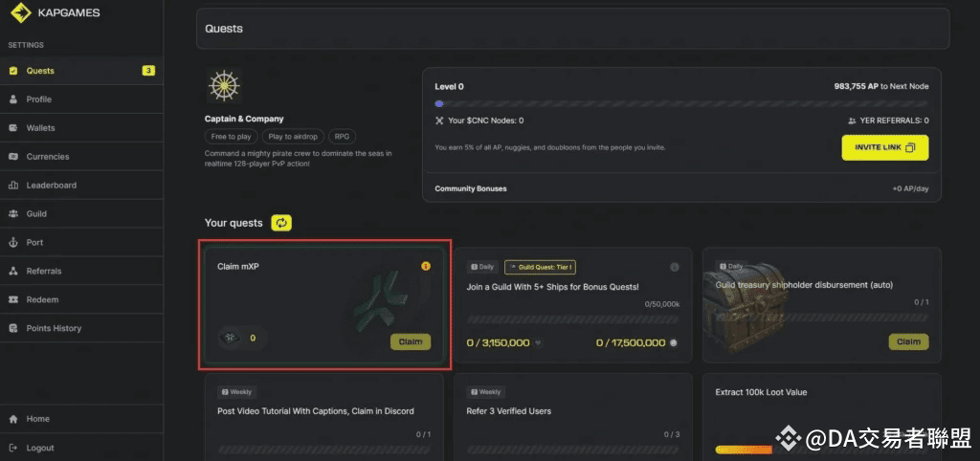Image resolution: width=980 pixels, height=461 pixels.
Task: Click the Port anchor icon
Action: pyautogui.click(x=13, y=242)
